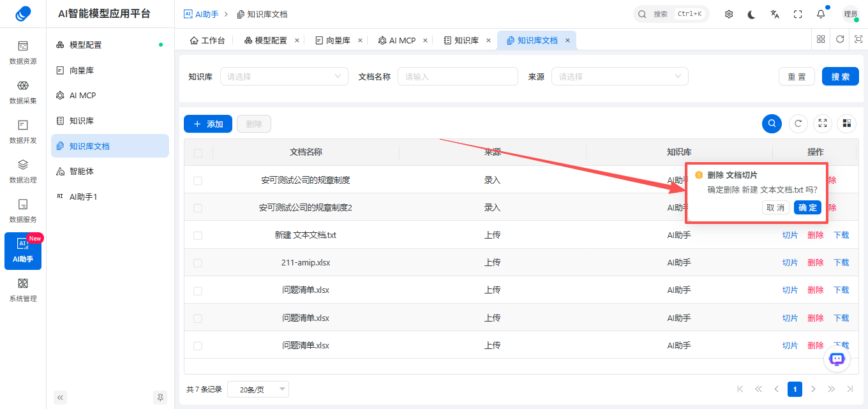The image size is (868, 409).
Task: Focus the 文档名称 input field
Action: click(458, 77)
